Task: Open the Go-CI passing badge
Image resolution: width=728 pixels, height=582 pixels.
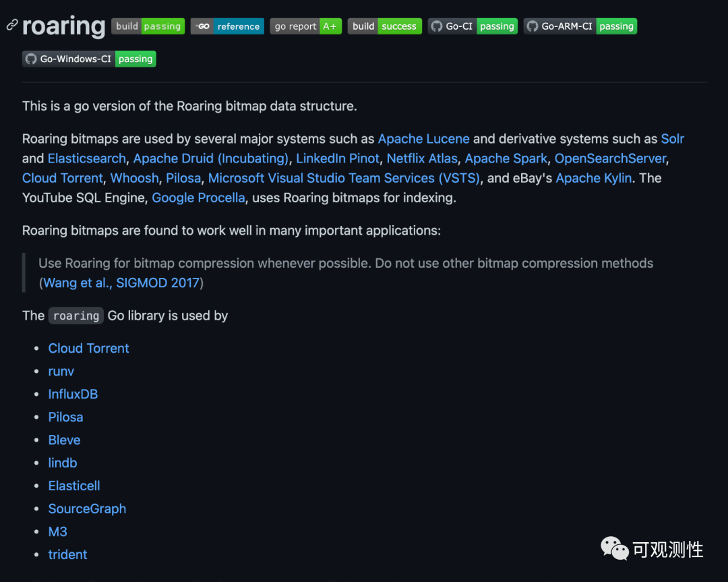Action: point(473,26)
